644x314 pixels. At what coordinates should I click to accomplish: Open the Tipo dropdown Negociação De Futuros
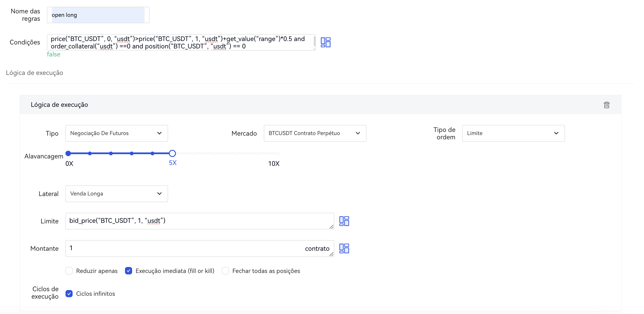116,133
